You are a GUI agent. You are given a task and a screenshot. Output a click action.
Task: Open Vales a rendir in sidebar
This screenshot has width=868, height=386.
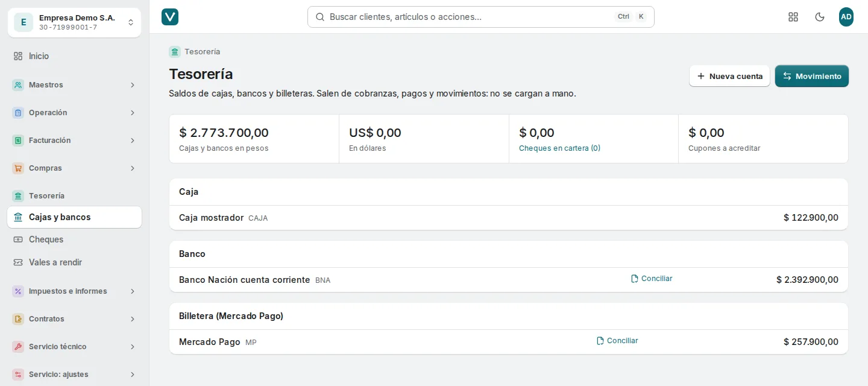click(x=74, y=262)
